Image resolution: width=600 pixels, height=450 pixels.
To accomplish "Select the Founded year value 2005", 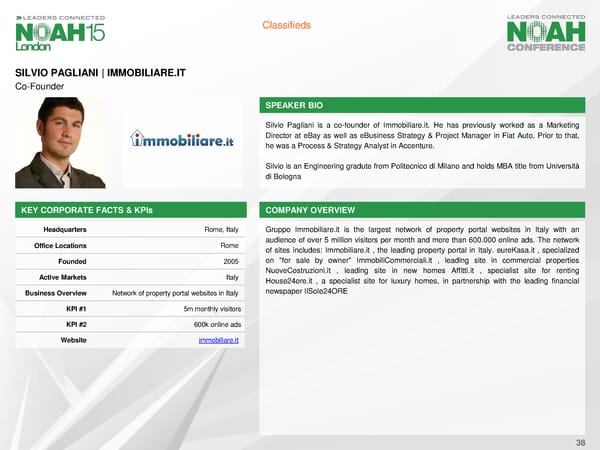I will pyautogui.click(x=230, y=262).
